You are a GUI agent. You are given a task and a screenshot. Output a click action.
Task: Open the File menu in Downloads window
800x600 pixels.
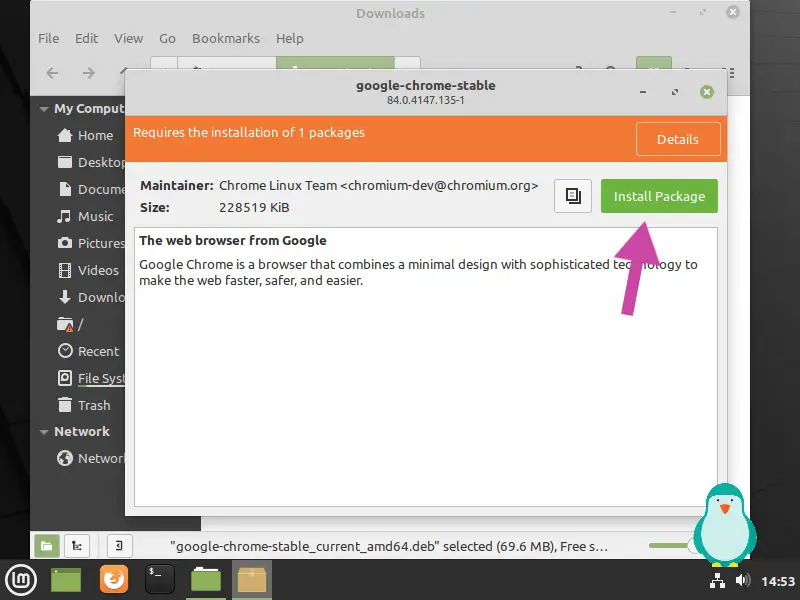click(48, 38)
